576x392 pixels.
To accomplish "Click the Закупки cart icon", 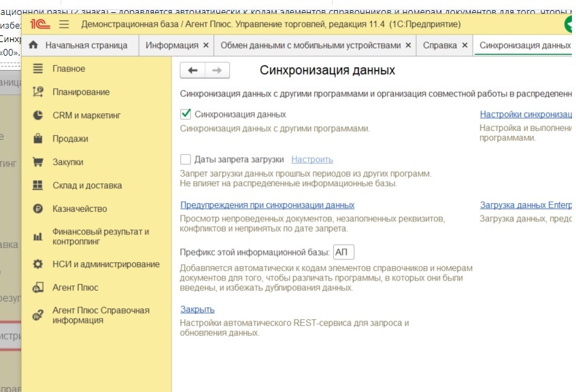I will [x=38, y=162].
